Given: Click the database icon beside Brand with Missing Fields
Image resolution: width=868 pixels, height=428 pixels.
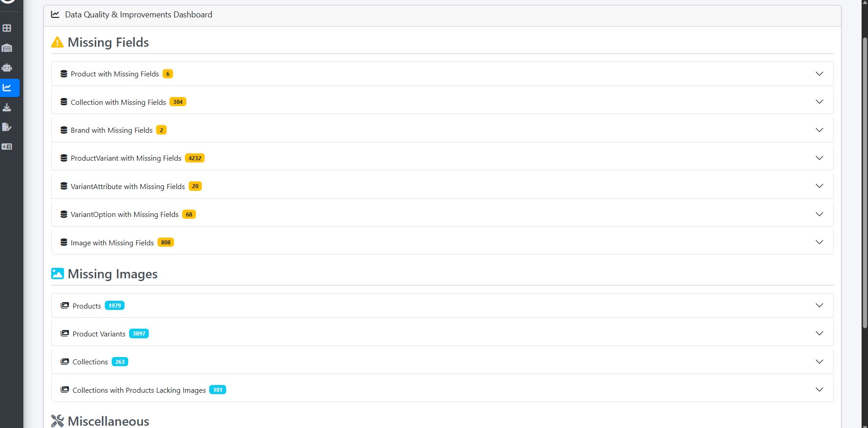Looking at the screenshot, I should tap(64, 130).
